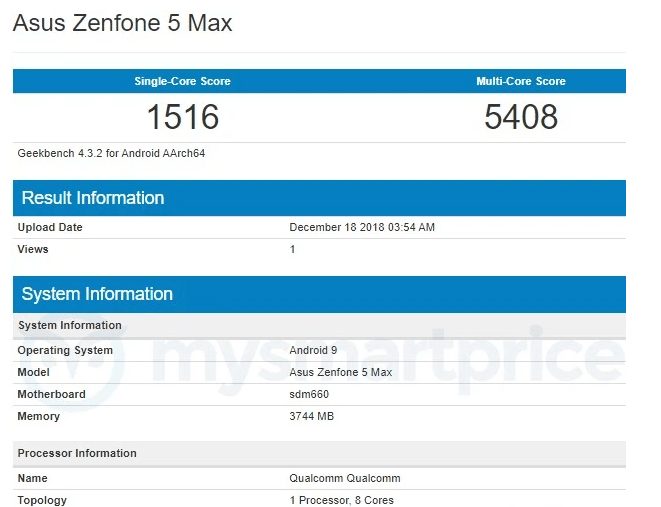Click the 3744 MB memory value

coord(312,416)
